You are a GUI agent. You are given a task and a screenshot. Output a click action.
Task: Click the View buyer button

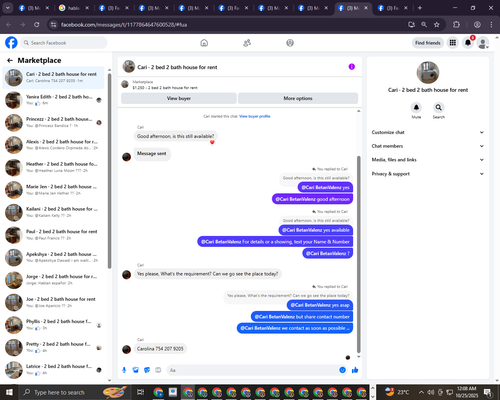click(179, 98)
